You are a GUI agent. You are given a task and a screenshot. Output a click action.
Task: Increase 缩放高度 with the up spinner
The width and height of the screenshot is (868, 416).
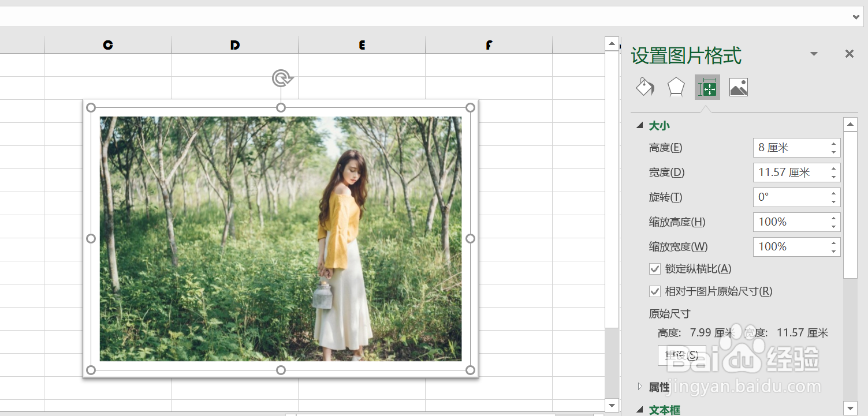click(834, 218)
